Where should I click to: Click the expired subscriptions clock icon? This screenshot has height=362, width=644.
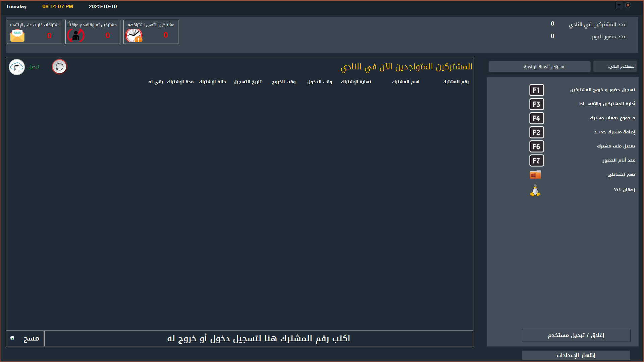134,36
